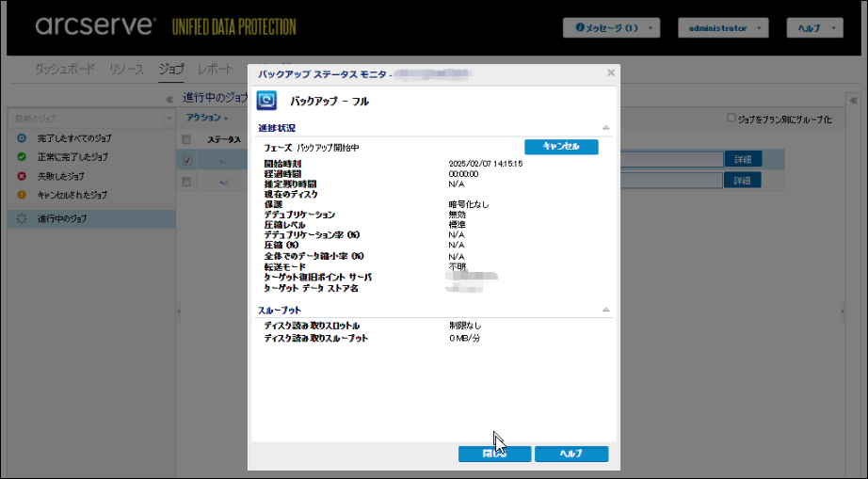Click the arcserve logo
Screen dimensions: 868x479
(96, 26)
